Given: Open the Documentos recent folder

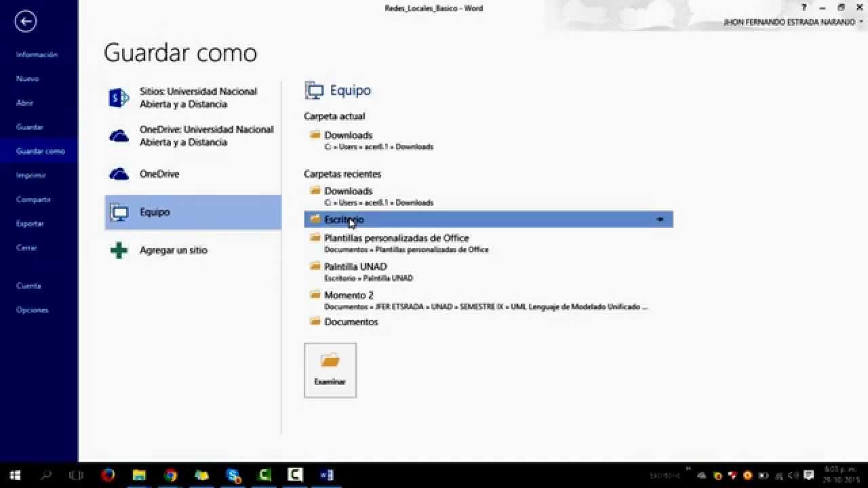Looking at the screenshot, I should point(488,322).
